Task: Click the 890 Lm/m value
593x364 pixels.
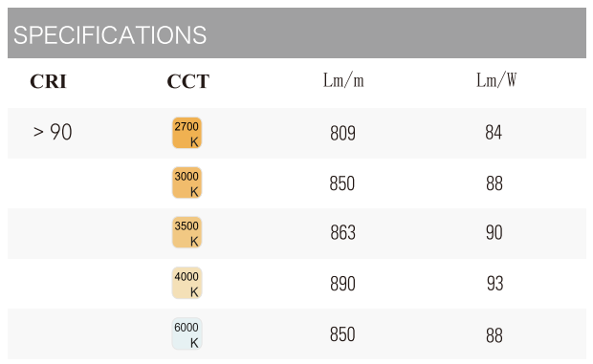Action: point(342,284)
